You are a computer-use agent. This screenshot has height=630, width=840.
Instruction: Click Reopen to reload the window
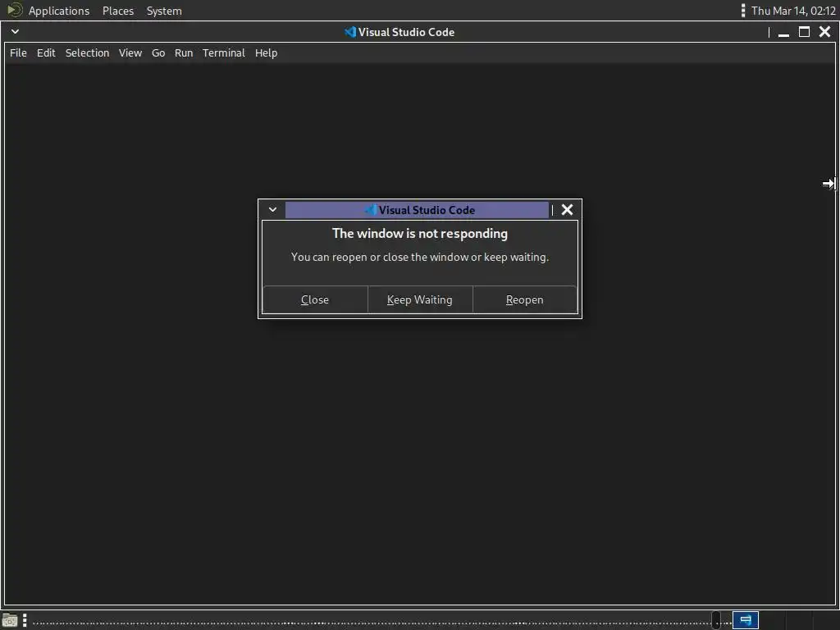525,299
